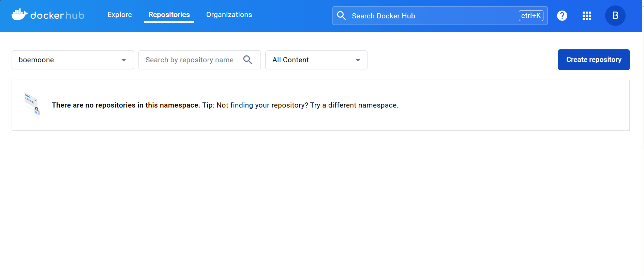Go to the Explore page
This screenshot has width=644, height=276.
tap(120, 15)
